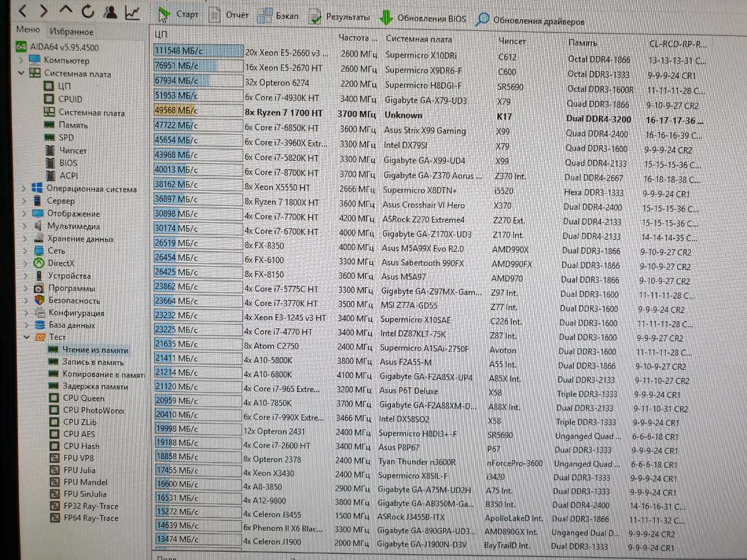Screen dimensions: 747x560
Task: Select the ЦП item in tree
Action: click(x=57, y=86)
